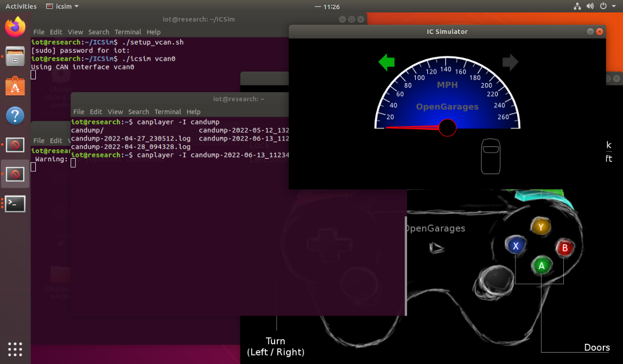Open the Files manager dock icon

point(15,56)
